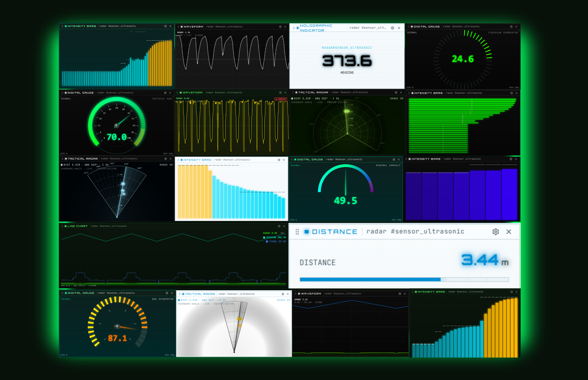Grab drag handle of Waveform with RANGE 3.14
588x380 pixels.
pos(296,294)
